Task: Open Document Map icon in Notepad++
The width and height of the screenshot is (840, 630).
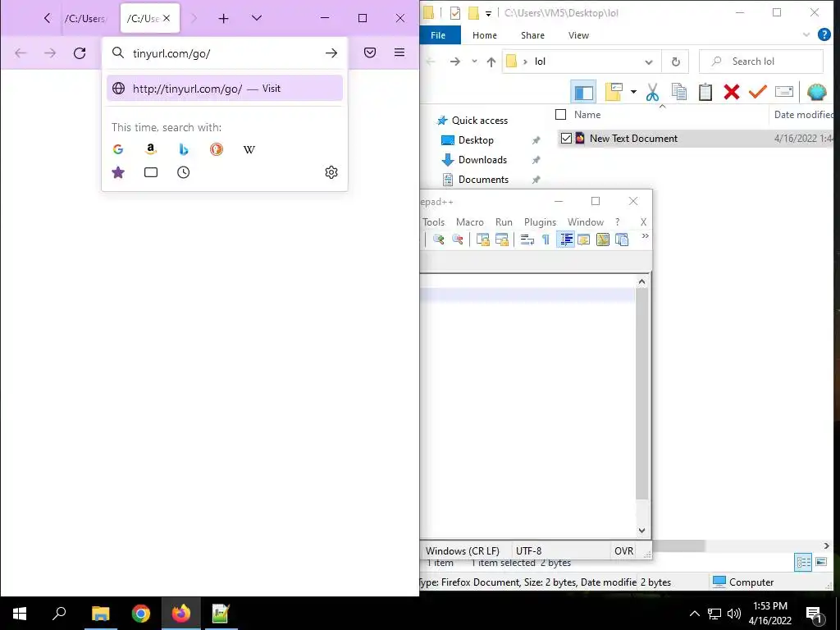Action: [x=603, y=240]
